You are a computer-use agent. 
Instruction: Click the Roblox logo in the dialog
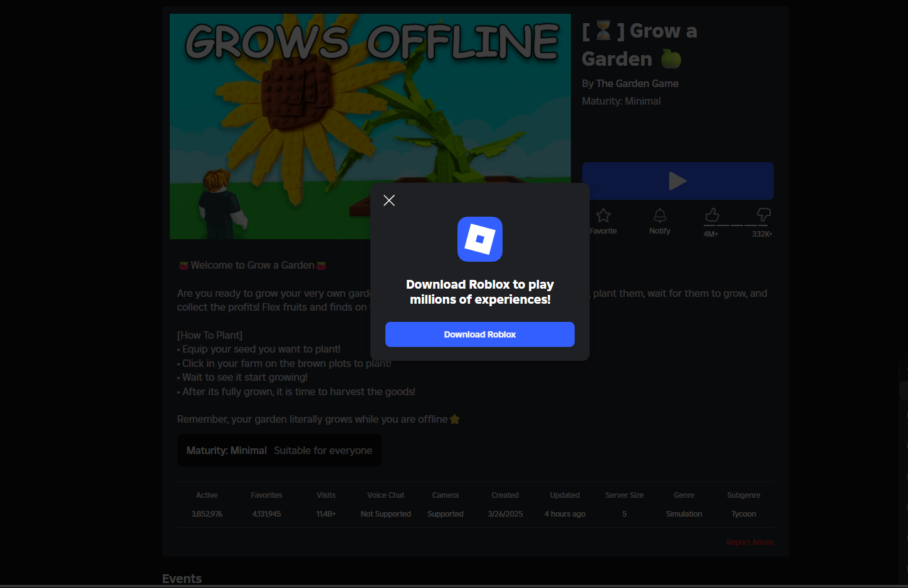[x=480, y=239]
